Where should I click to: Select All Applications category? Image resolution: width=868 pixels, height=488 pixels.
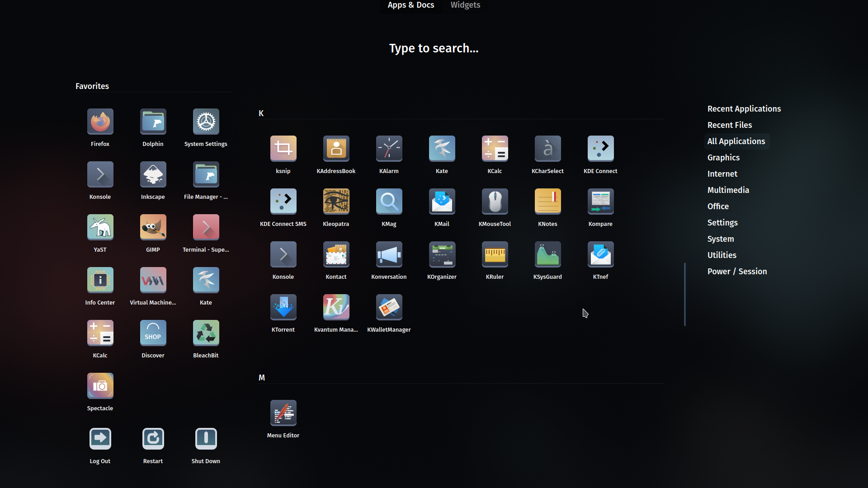point(736,141)
